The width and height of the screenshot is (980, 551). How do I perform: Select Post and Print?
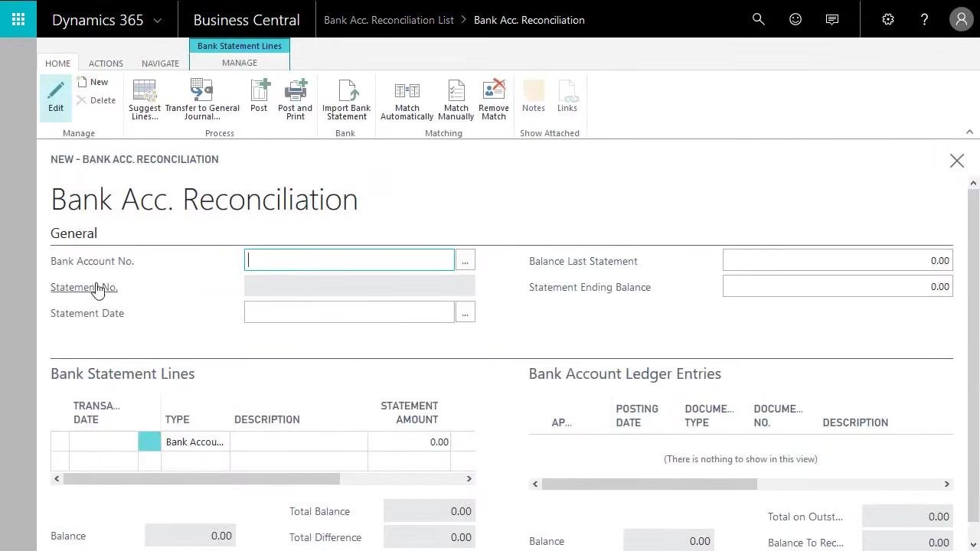click(x=295, y=99)
